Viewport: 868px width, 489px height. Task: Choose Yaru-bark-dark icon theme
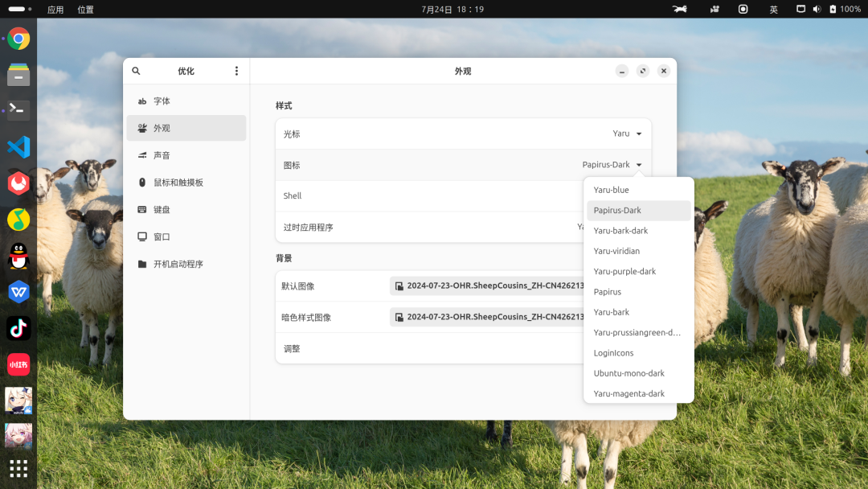pos(639,231)
